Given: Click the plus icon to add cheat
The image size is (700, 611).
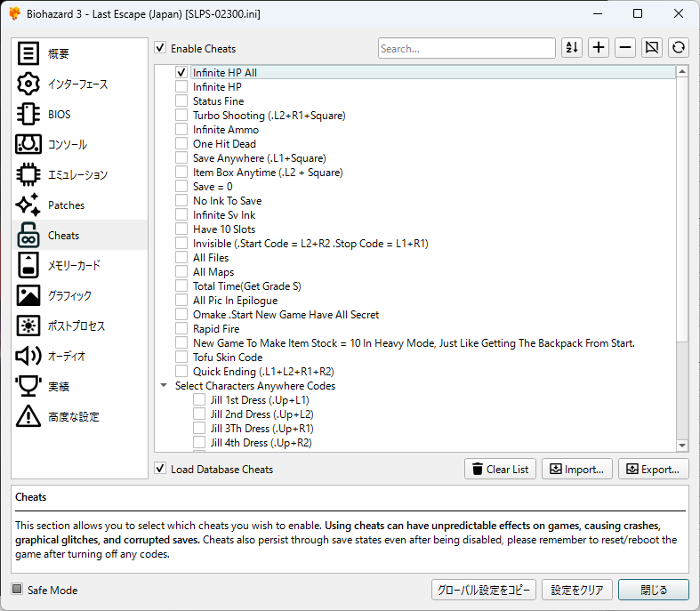Looking at the screenshot, I should 599,48.
